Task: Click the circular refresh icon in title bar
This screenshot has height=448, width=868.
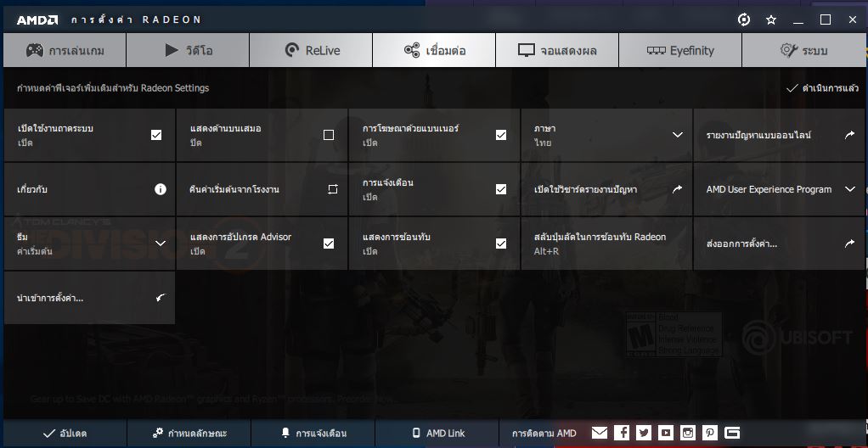Action: click(744, 20)
